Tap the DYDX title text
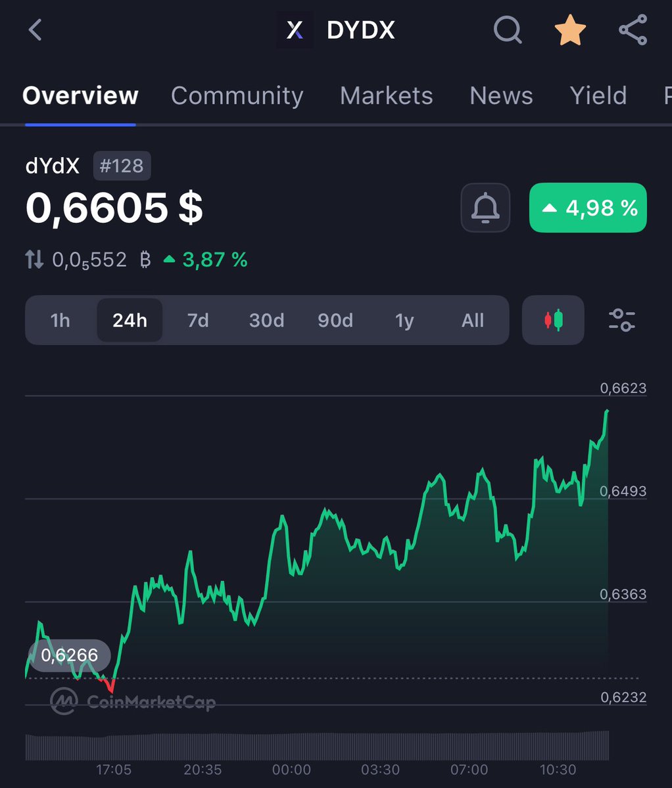 (x=361, y=30)
